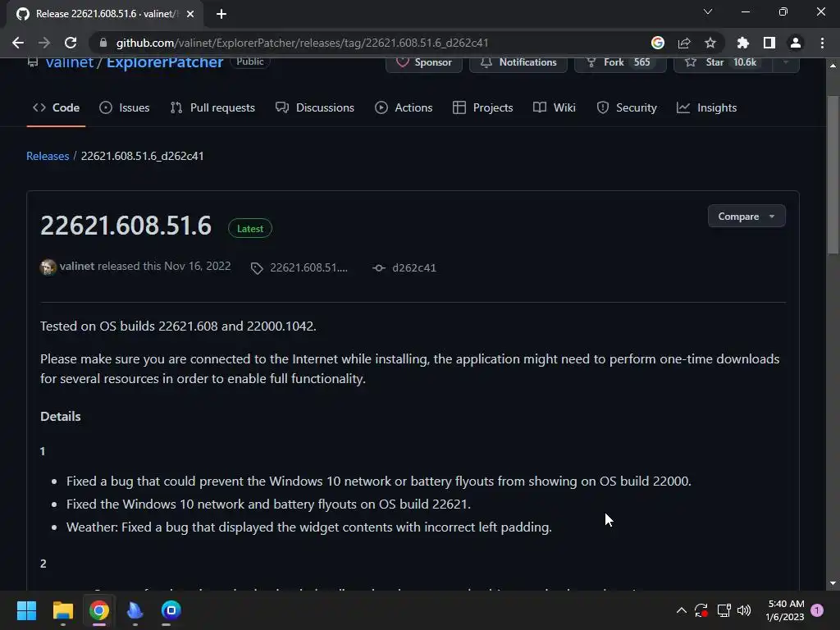Reload the GitHub release page
840x630 pixels.
(x=71, y=43)
